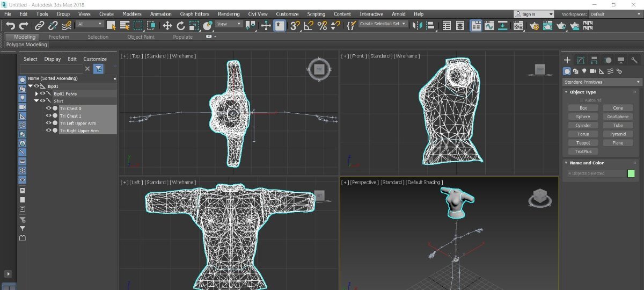Click the Cylinder primitive button
Viewport: 644px width, 290px height.
pyautogui.click(x=583, y=125)
